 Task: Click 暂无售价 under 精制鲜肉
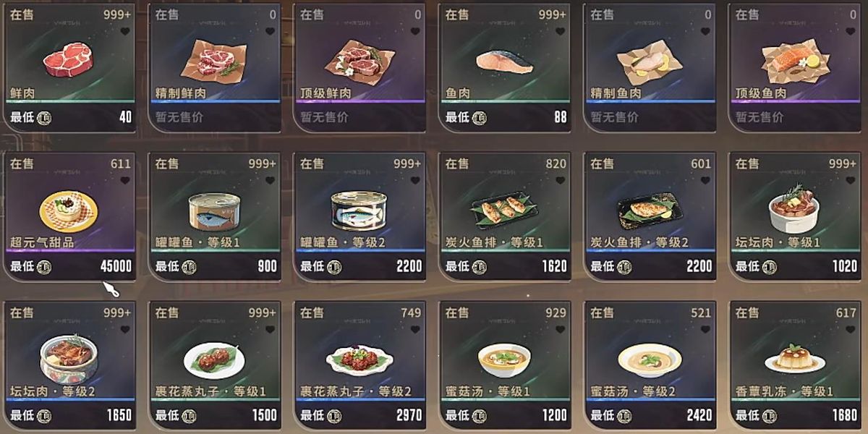pyautogui.click(x=179, y=116)
